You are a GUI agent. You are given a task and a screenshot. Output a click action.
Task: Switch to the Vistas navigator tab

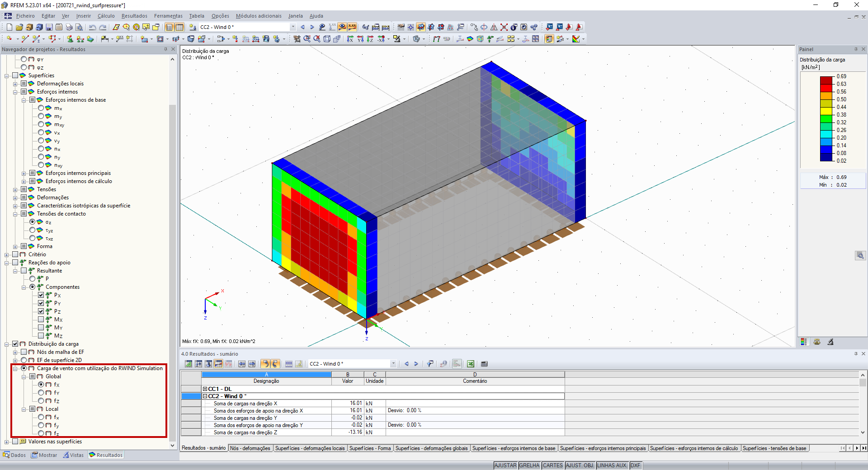(73, 455)
